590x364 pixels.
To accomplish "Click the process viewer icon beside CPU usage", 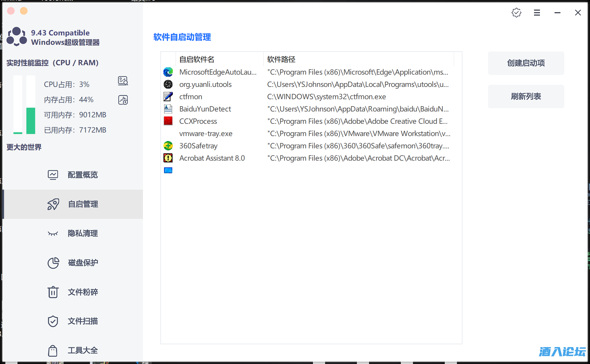I will point(123,81).
